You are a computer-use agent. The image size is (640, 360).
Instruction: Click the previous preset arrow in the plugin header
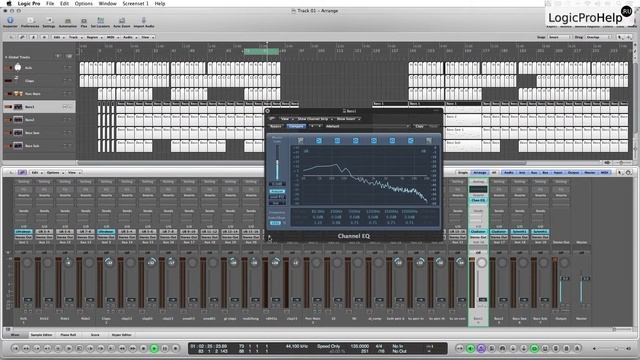coord(312,126)
